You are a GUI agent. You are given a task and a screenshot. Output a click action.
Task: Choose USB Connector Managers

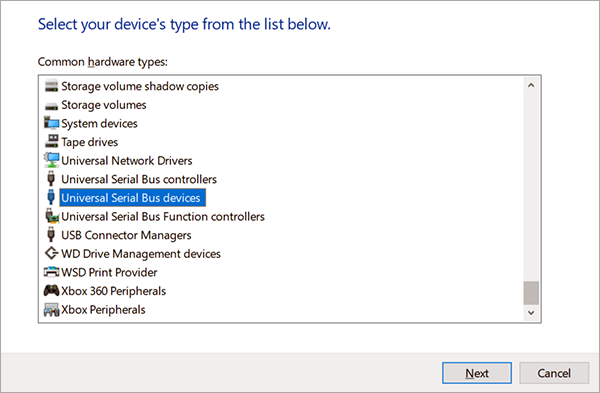tap(126, 235)
